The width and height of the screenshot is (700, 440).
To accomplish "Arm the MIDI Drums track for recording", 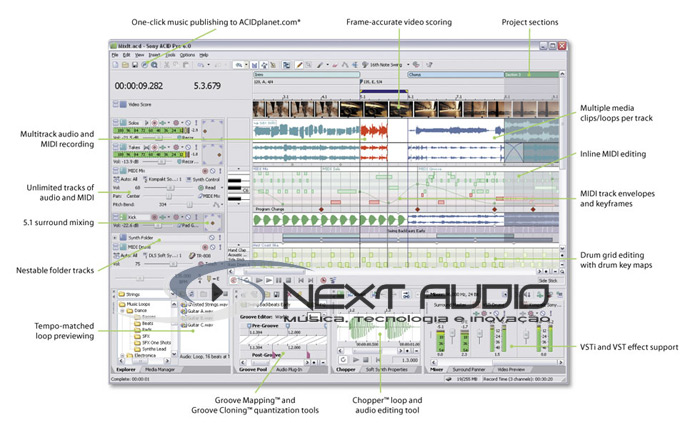I will pyautogui.click(x=205, y=247).
